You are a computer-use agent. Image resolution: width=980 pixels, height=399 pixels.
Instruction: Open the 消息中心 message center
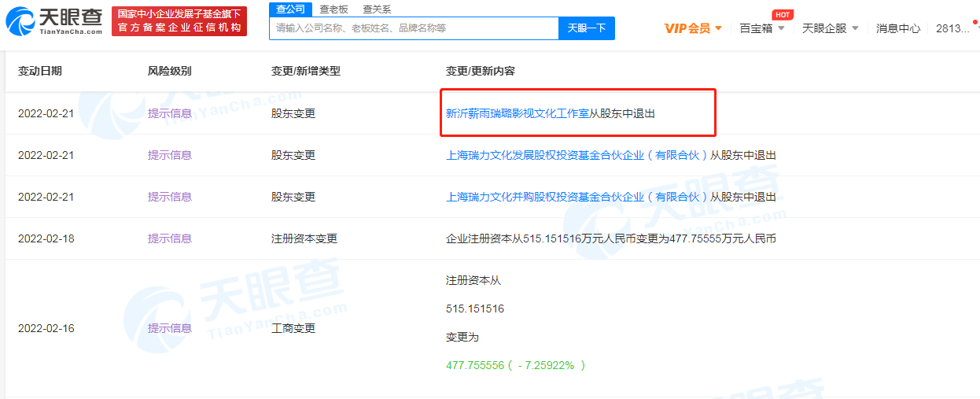898,28
